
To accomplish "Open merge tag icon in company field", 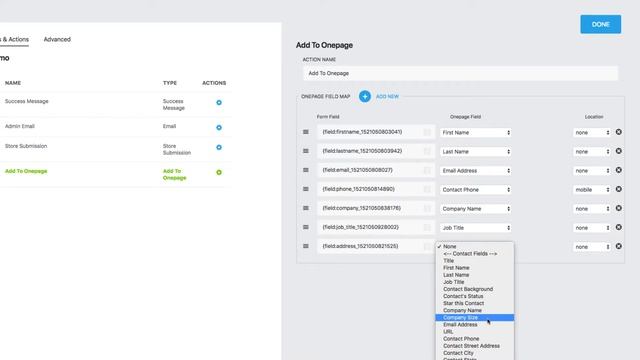I will click(427, 209).
